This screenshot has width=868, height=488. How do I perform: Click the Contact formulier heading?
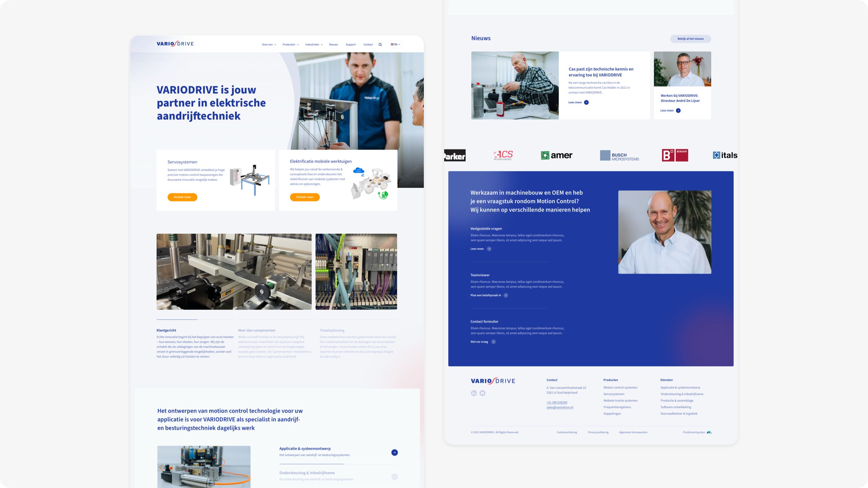click(484, 322)
